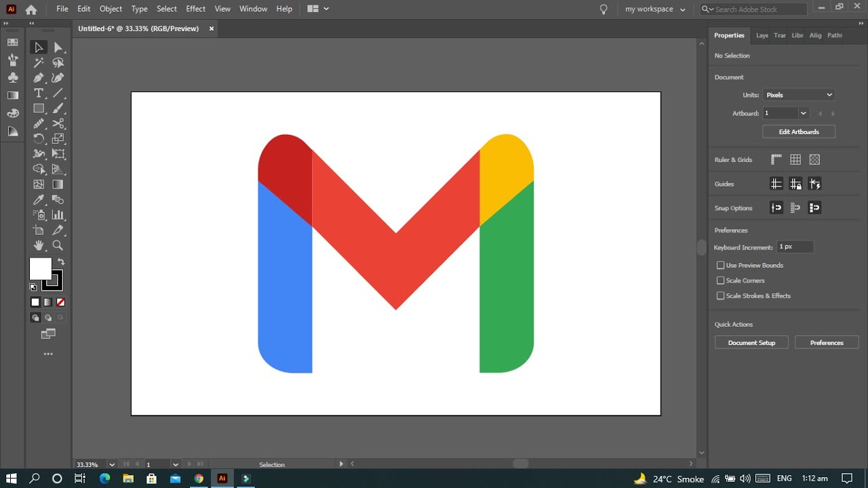868x488 pixels.
Task: Select the Artboard tool
Action: tap(39, 230)
